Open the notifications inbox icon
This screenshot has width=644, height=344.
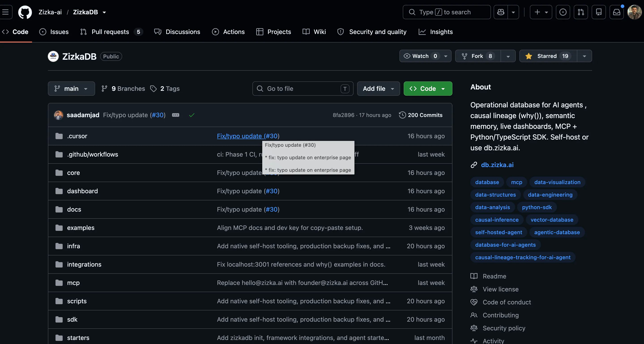(x=616, y=12)
